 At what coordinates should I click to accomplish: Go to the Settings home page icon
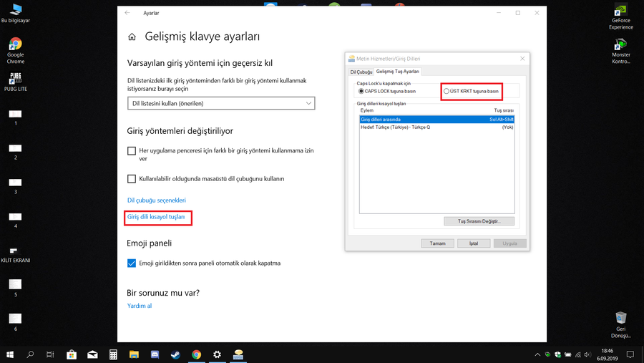[x=132, y=37]
